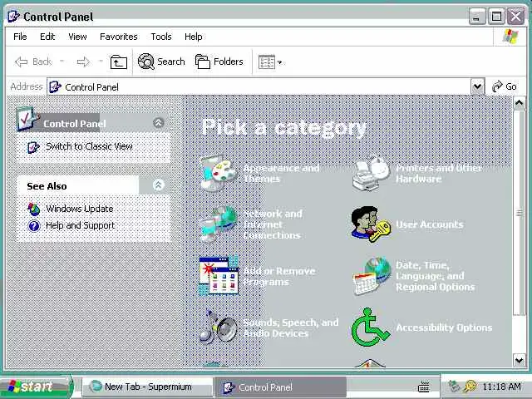
Task: Click the keys tray icon
Action: [470, 387]
